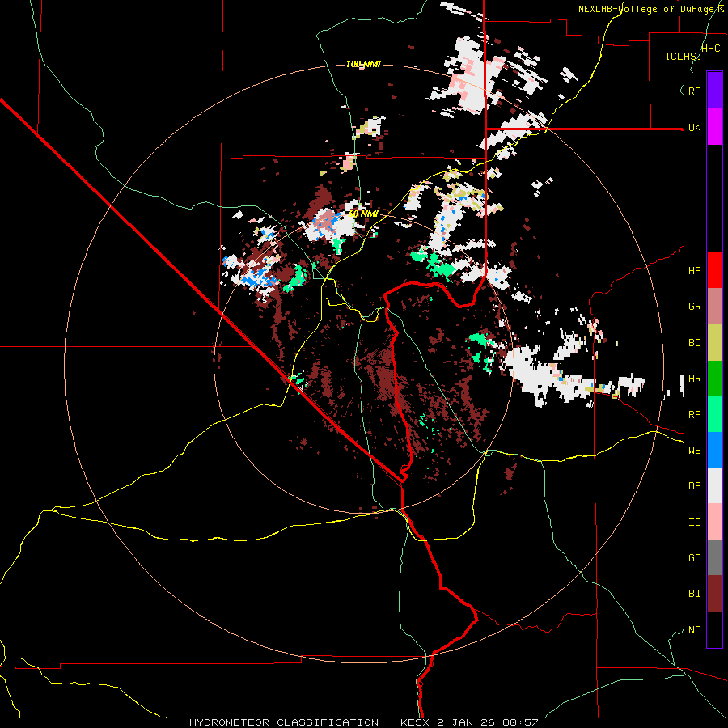Click the IC light pink swatch
The width and height of the screenshot is (728, 728).
pyautogui.click(x=714, y=522)
